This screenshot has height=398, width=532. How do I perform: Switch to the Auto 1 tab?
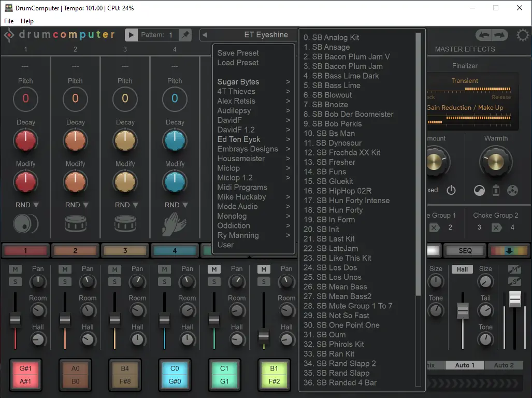(465, 365)
